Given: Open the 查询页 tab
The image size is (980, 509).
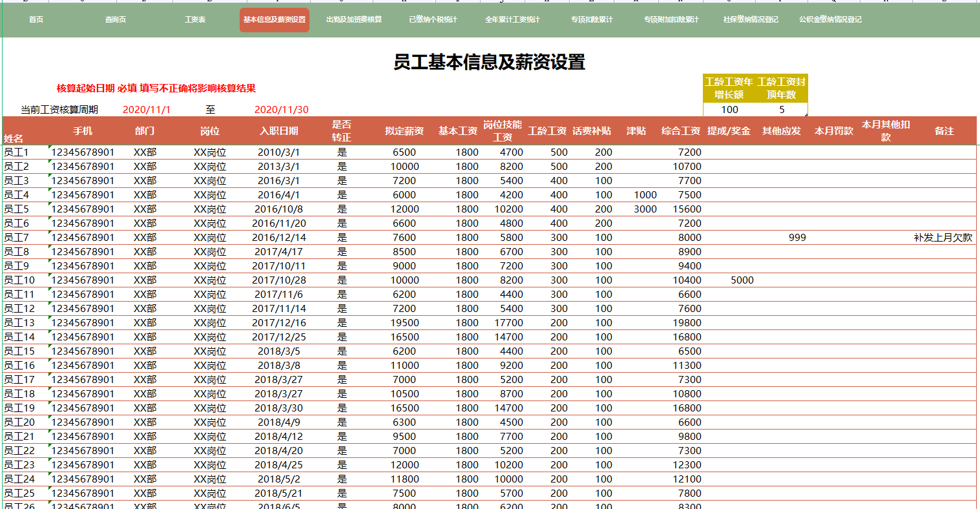Looking at the screenshot, I should (x=116, y=19).
